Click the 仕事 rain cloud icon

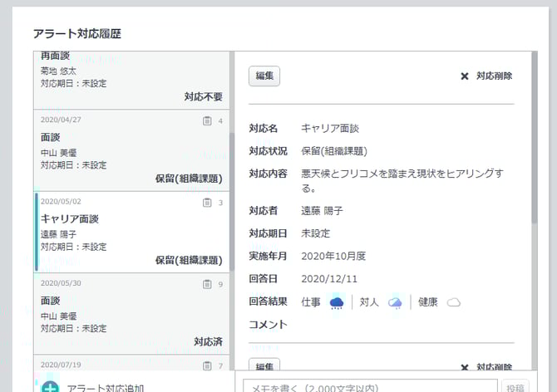337,302
